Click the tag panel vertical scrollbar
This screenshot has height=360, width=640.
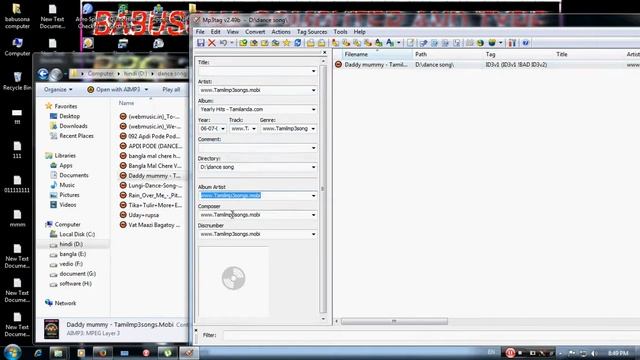323,189
